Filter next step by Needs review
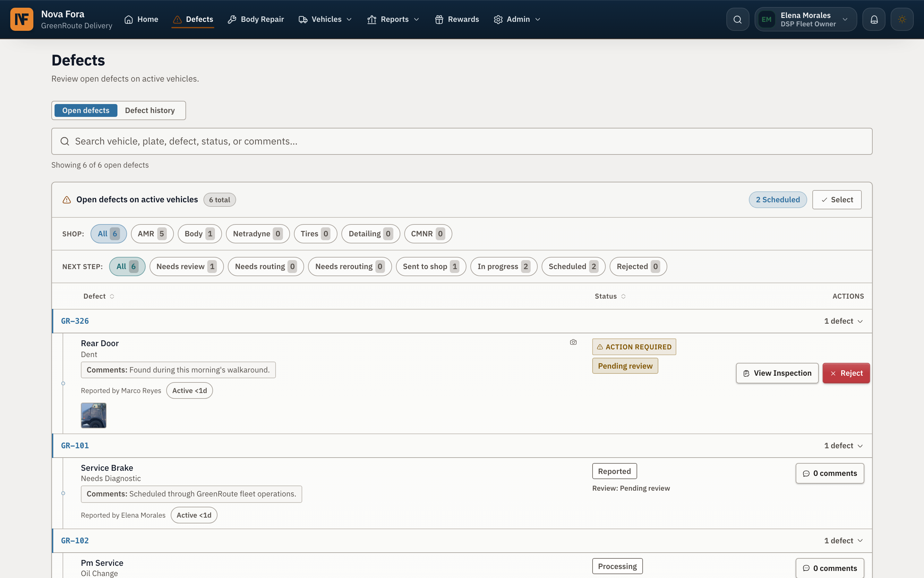 [186, 267]
